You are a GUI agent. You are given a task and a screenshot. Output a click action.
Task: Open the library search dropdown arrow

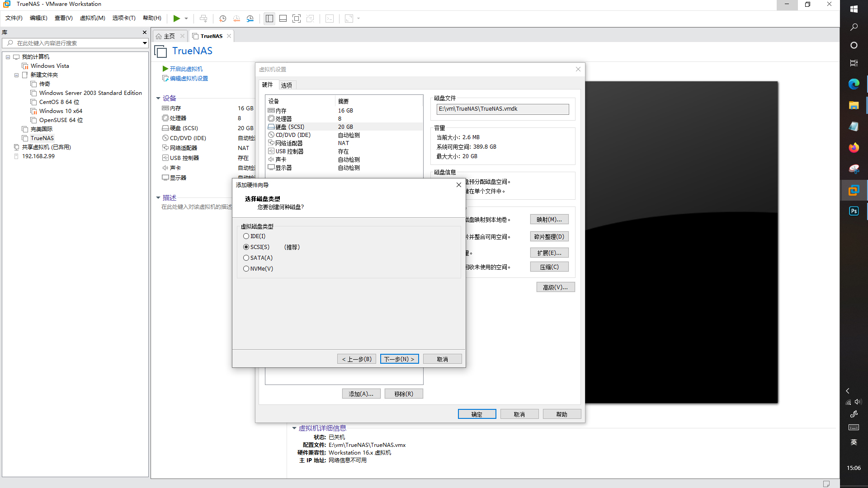[145, 43]
